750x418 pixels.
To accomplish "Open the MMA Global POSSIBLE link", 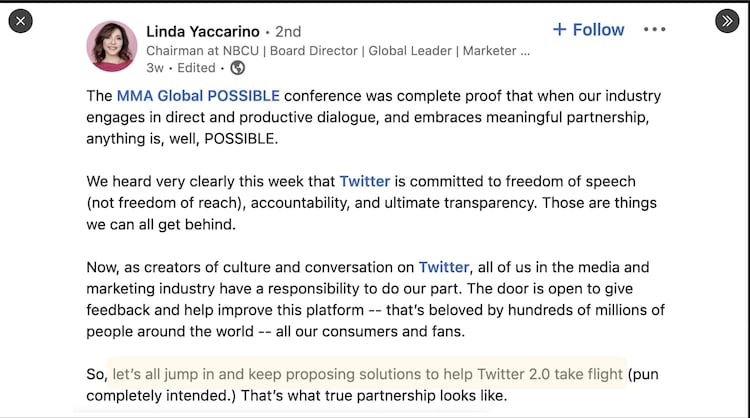I will tap(198, 96).
